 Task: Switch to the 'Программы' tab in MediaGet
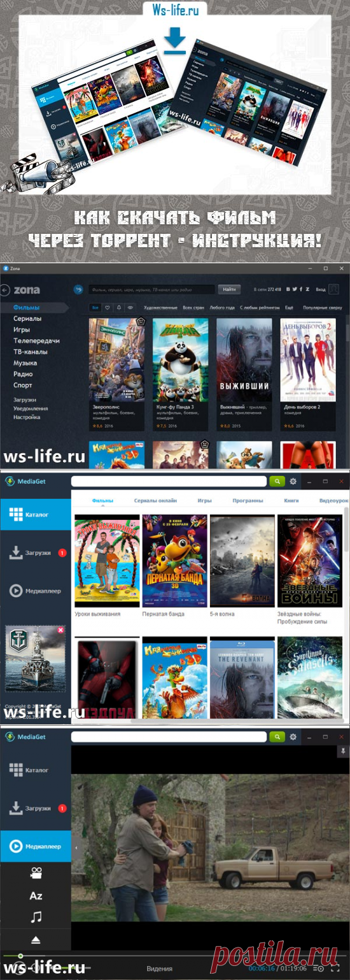pos(248,501)
